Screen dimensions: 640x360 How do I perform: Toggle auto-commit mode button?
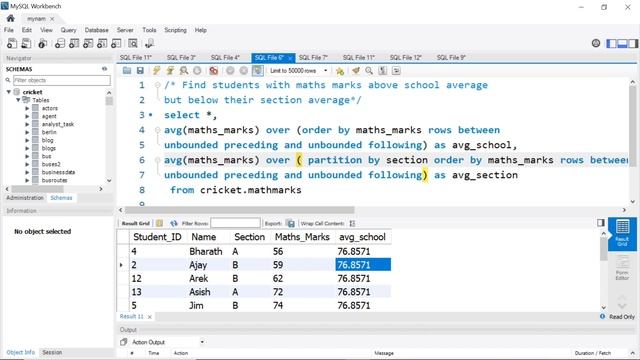[258, 71]
